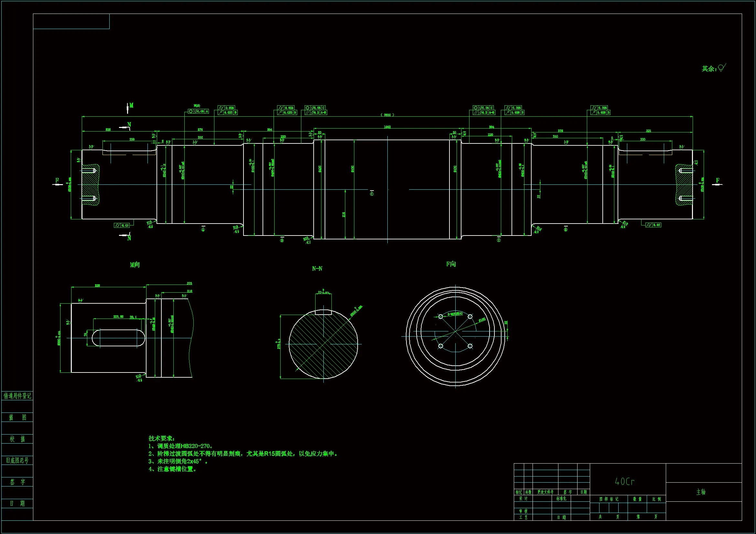The image size is (756, 534).
Task: Click the 40Cr material text
Action: 625,482
